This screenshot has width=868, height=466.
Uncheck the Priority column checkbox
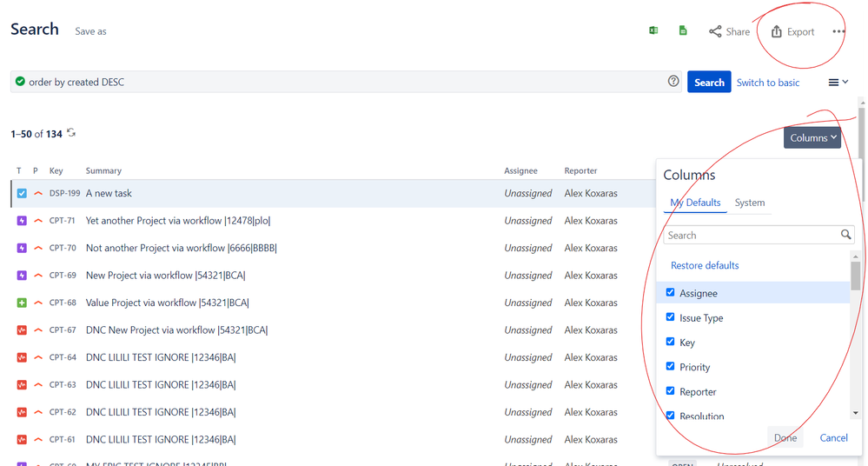click(x=671, y=366)
